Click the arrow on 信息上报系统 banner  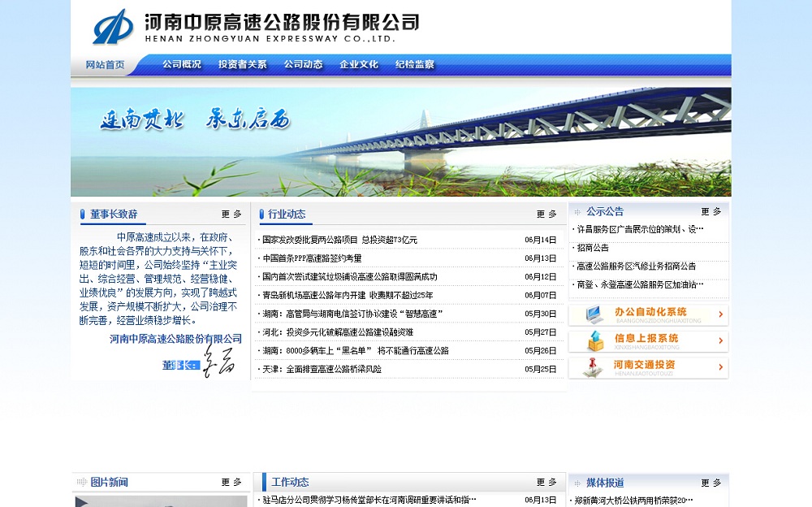[x=720, y=340]
